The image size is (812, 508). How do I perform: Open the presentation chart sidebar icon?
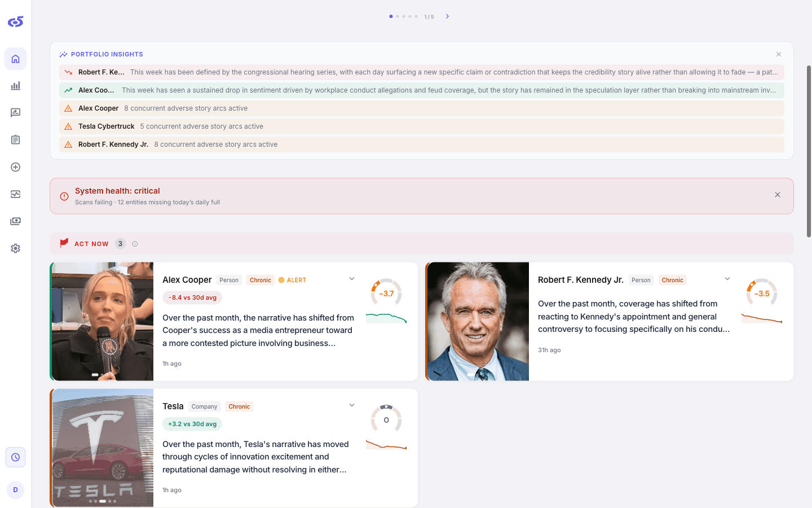click(x=15, y=113)
